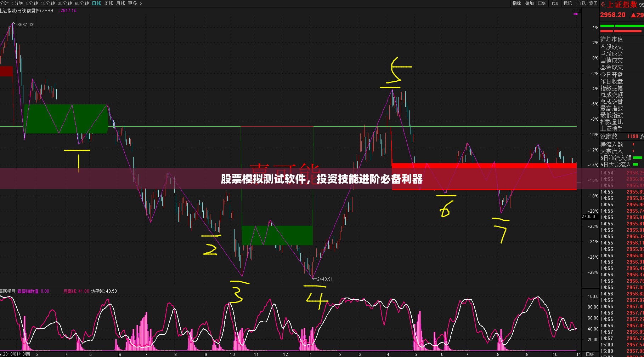Click the 2917.15 indicator value

(68, 11)
